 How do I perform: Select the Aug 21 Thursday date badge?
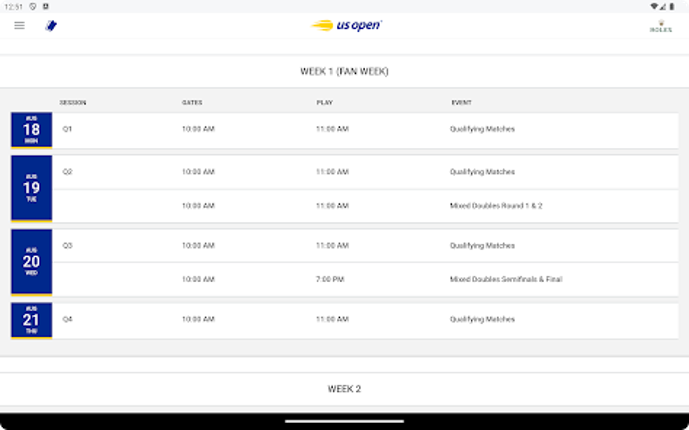tap(31, 320)
